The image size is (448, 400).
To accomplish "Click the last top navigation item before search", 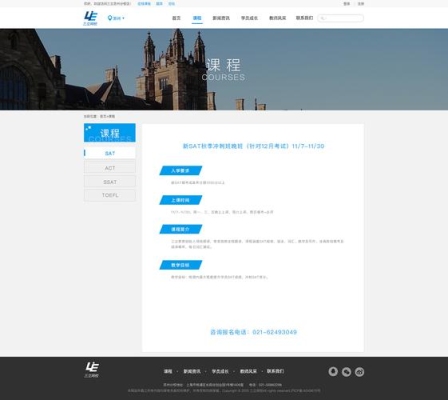I will (x=304, y=18).
